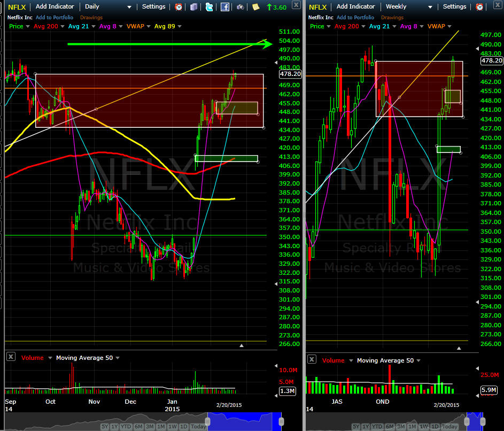
Task: Grab the right range slider handle in weekly navigator
Action: coord(483,421)
